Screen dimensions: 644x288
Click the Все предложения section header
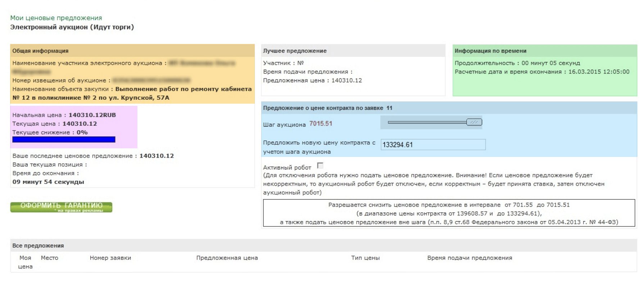[x=38, y=246]
